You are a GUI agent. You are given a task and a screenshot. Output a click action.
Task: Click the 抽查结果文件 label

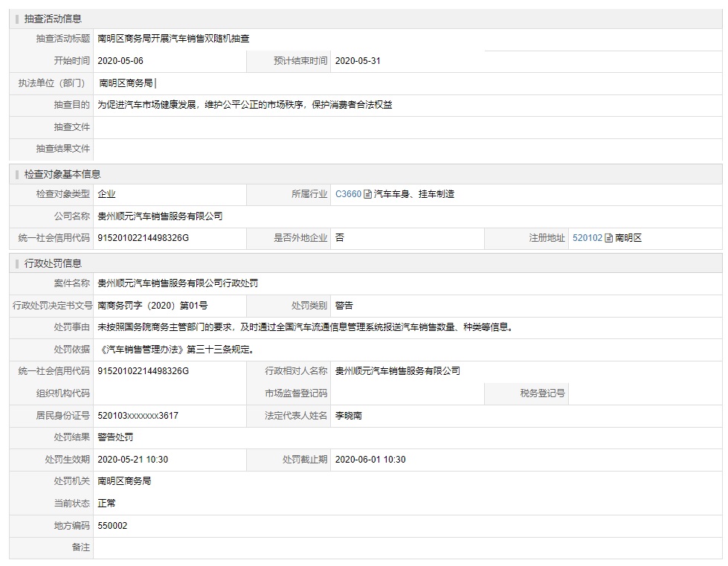pyautogui.click(x=62, y=149)
